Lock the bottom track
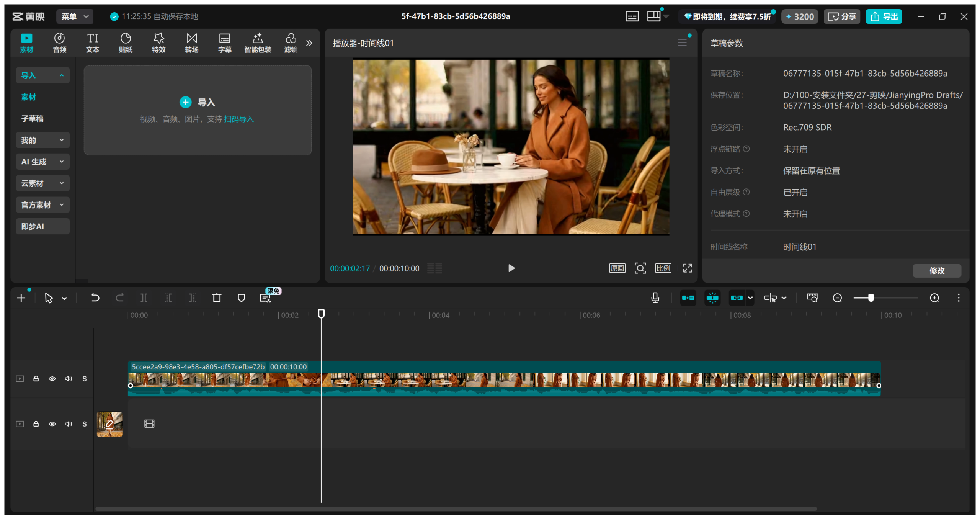 pyautogui.click(x=36, y=424)
